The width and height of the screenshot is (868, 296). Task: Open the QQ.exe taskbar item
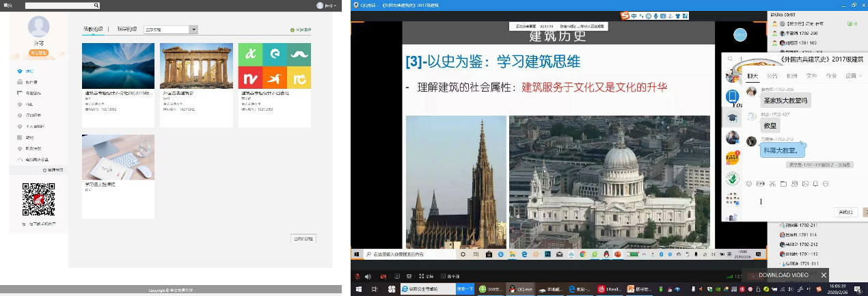[x=521, y=289]
